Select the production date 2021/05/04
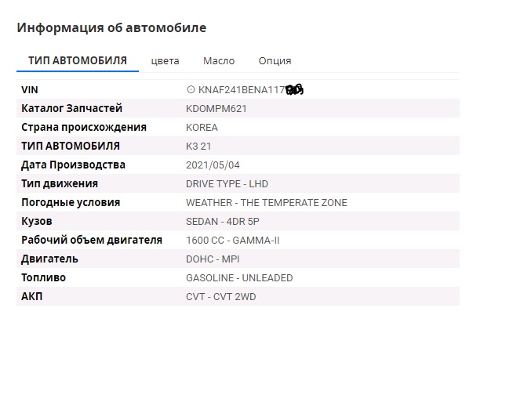 click(213, 165)
